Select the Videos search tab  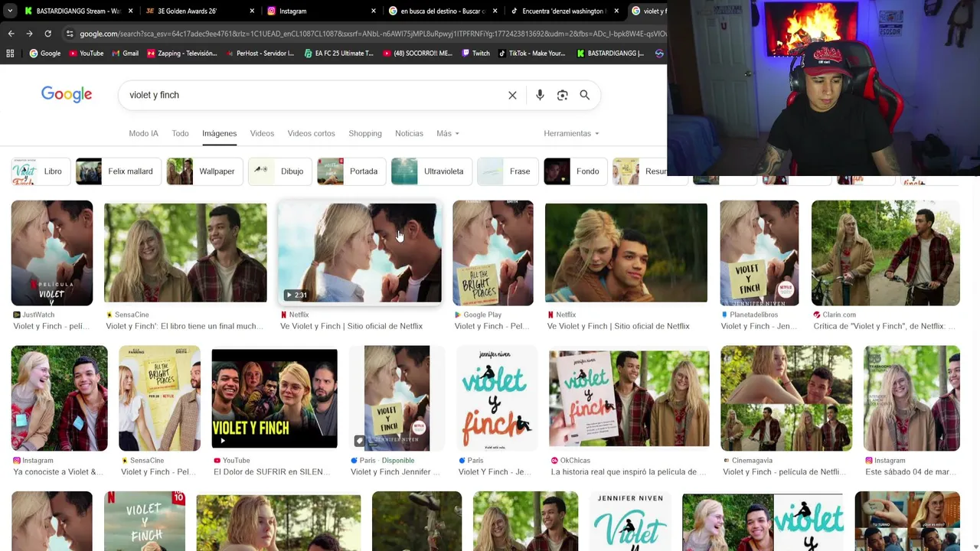262,133
